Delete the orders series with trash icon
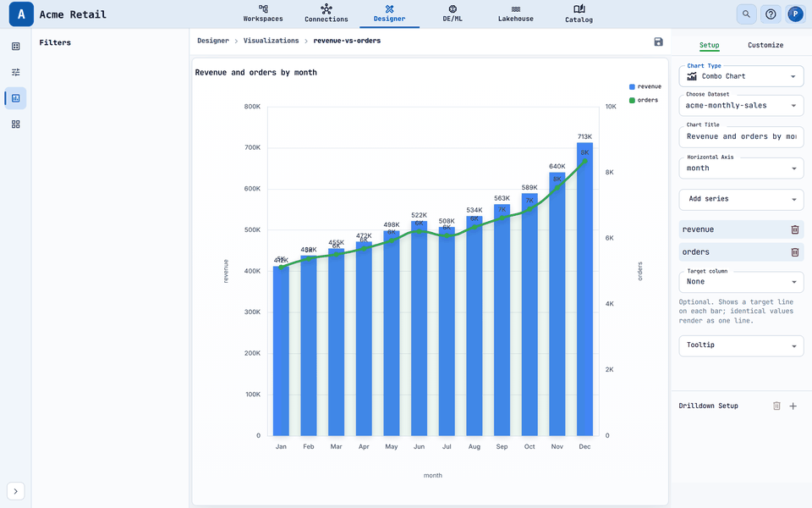The height and width of the screenshot is (508, 812). (x=795, y=252)
